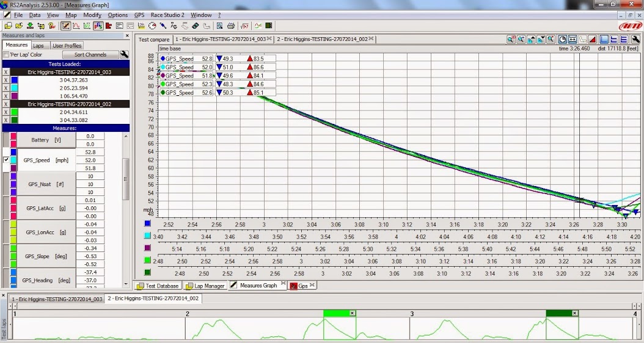Viewport: 644px width, 343px height.
Task: Switch to the User Profiles tab
Action: click(x=67, y=45)
